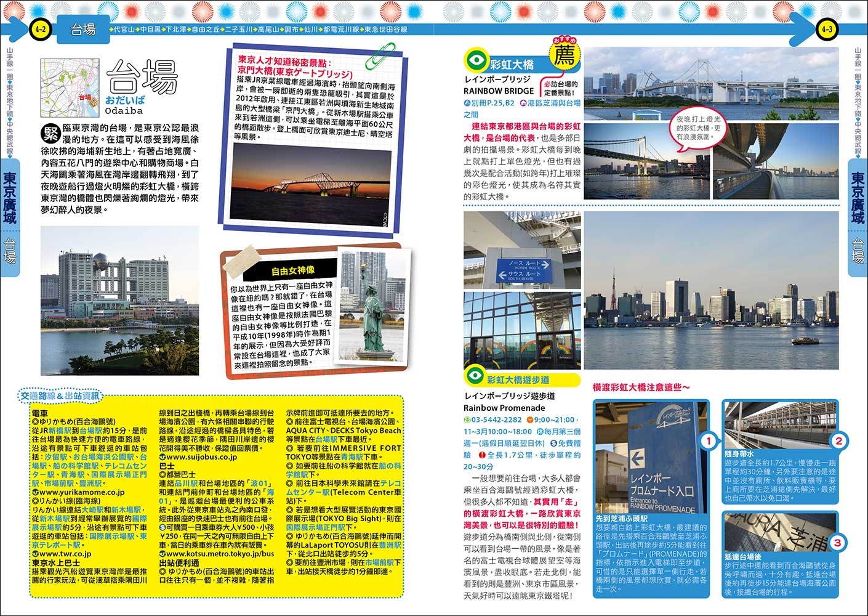
Task: Click the eye icon beside 彩虹大橋遊步道
Action: 474,375
